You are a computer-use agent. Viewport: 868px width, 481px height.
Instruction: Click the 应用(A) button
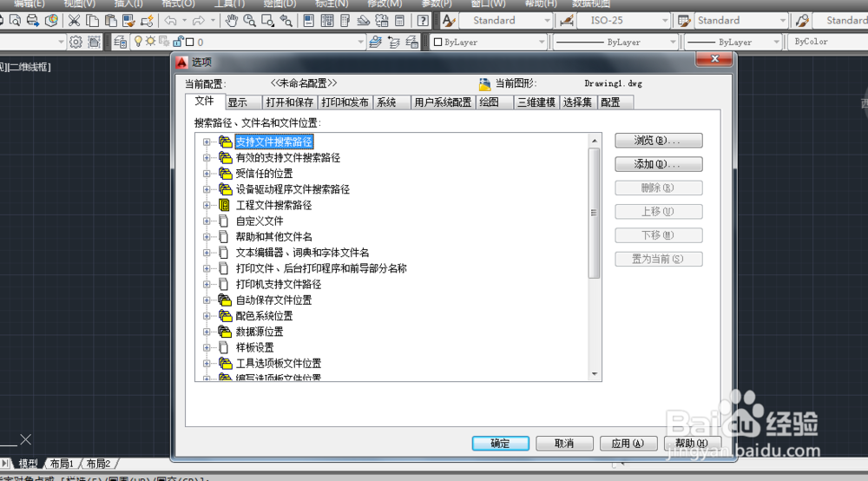pyautogui.click(x=628, y=444)
